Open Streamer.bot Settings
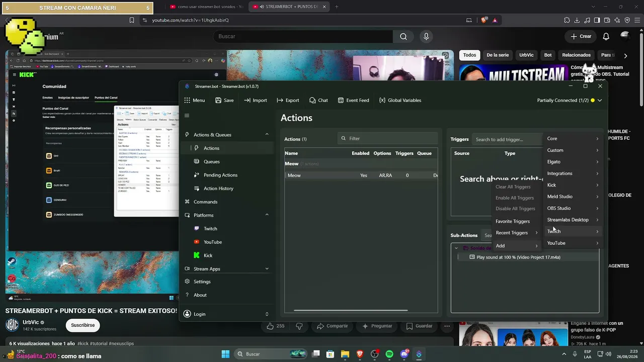This screenshot has height=362, width=644. point(227,282)
